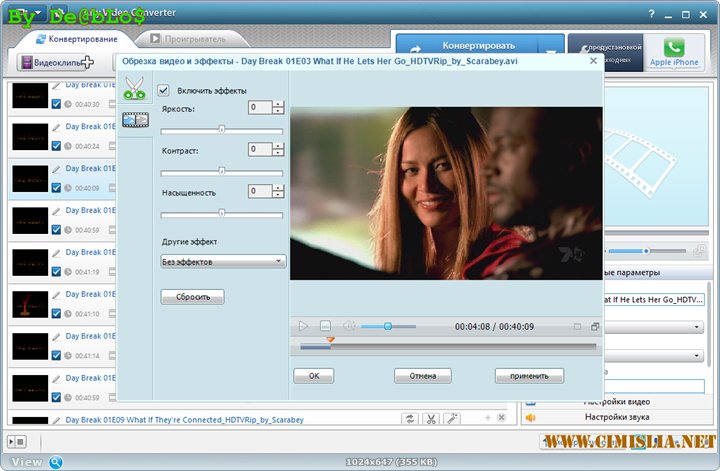Screen dimensions: 720x471
Task: Switch preview to fullscreen with the window icon
Action: [595, 326]
